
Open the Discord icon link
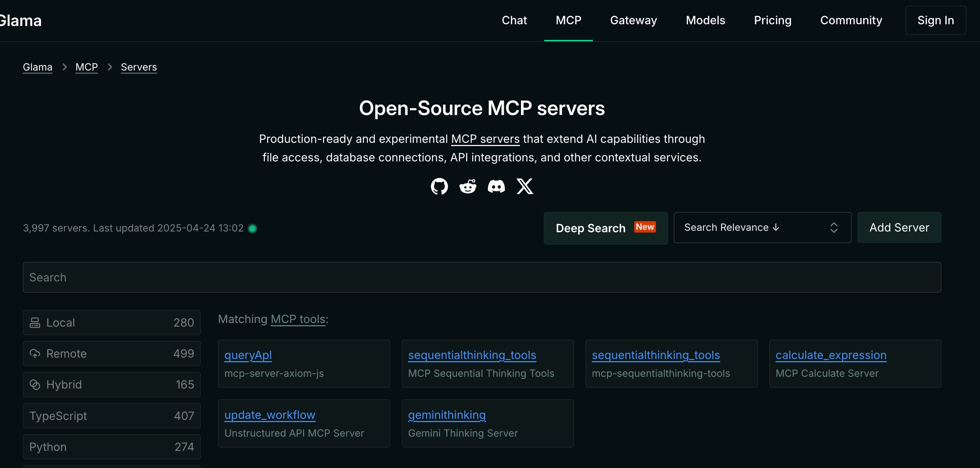[496, 186]
